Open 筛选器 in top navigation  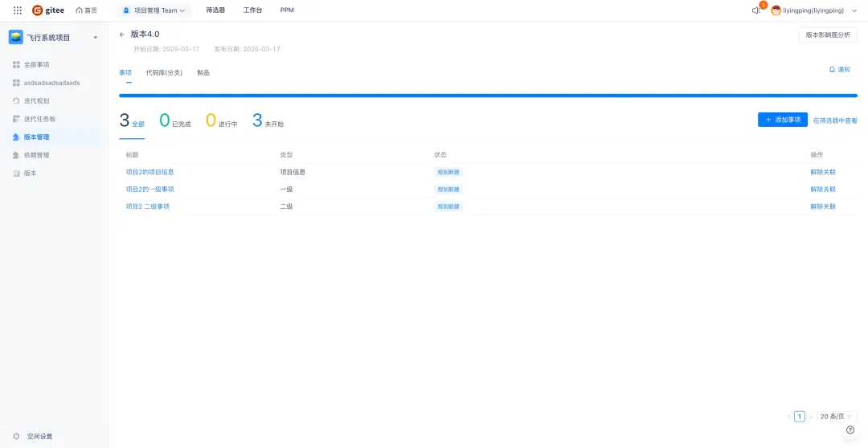pyautogui.click(x=215, y=10)
